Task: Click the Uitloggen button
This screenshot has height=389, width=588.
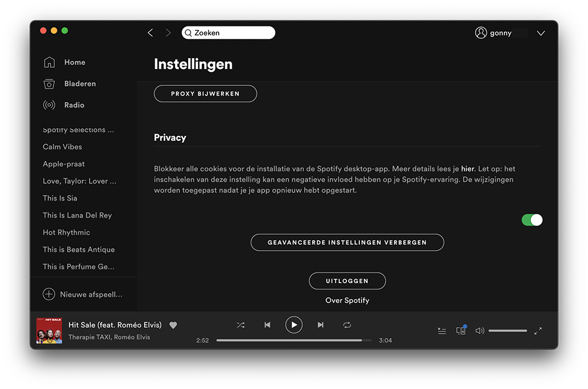Action: click(348, 281)
